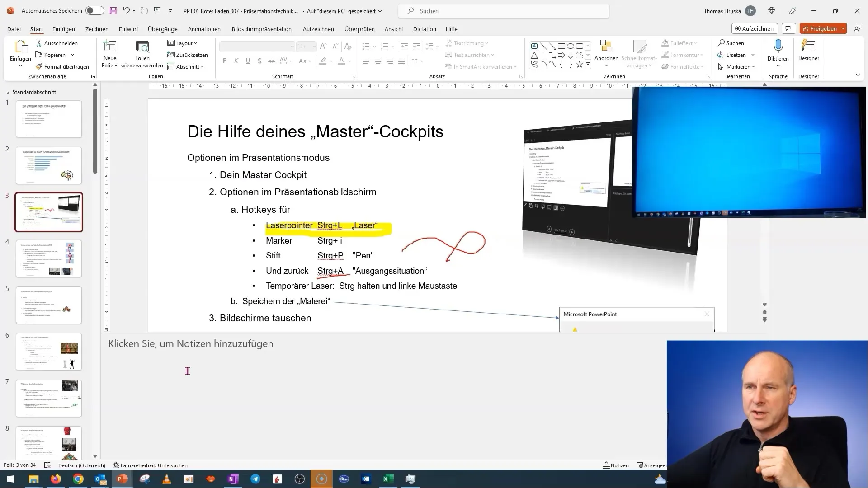The height and width of the screenshot is (488, 868).
Task: Toggle the Automatisches Speichern switch
Action: [x=92, y=11]
